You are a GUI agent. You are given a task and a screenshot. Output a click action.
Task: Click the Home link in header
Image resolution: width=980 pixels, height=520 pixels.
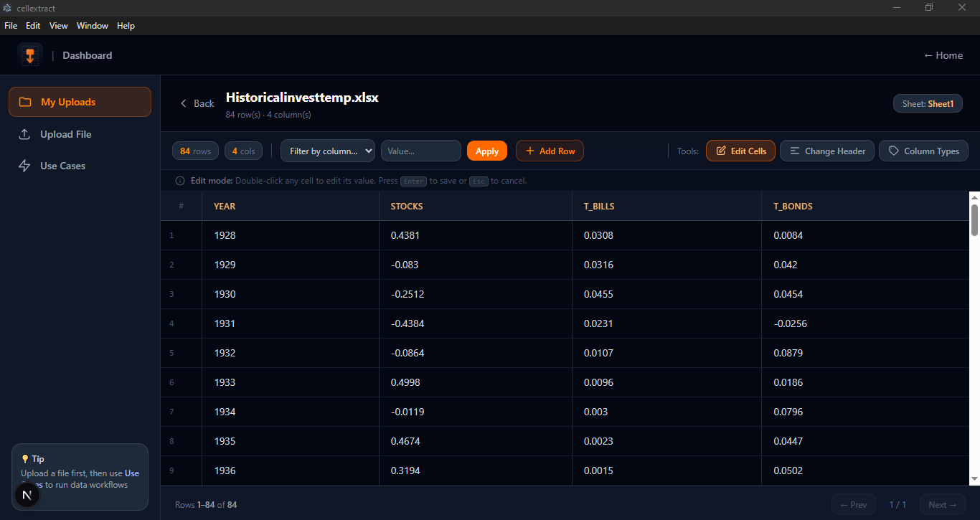click(943, 55)
